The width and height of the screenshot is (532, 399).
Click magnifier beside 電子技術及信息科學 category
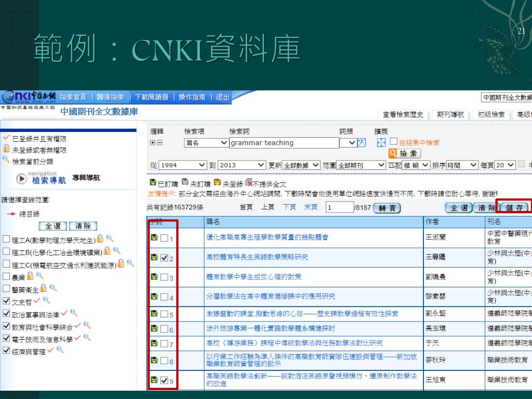click(87, 337)
